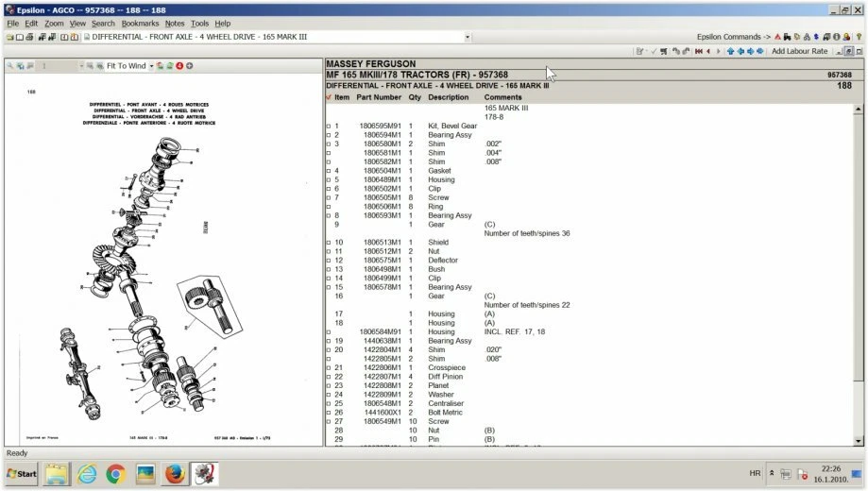
Task: Tick the box for item 1 Kit, Bevel Gear
Action: click(329, 127)
